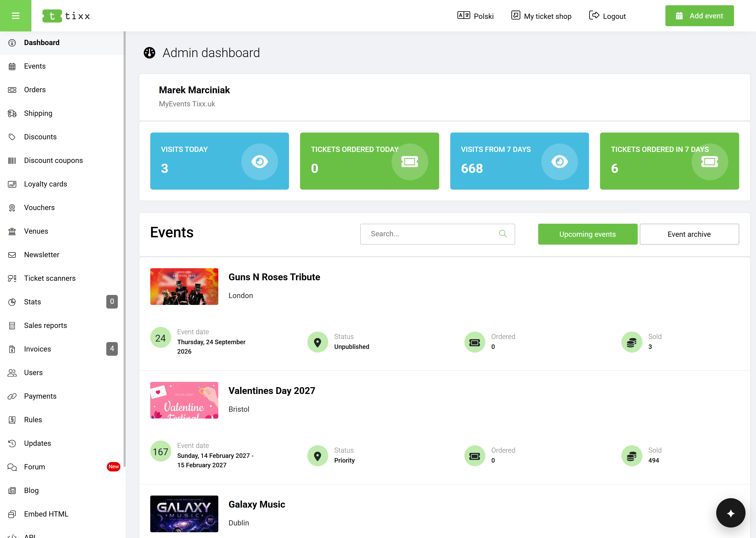Click the Discount coupons barcode icon
Image resolution: width=756 pixels, height=538 pixels.
coord(12,161)
